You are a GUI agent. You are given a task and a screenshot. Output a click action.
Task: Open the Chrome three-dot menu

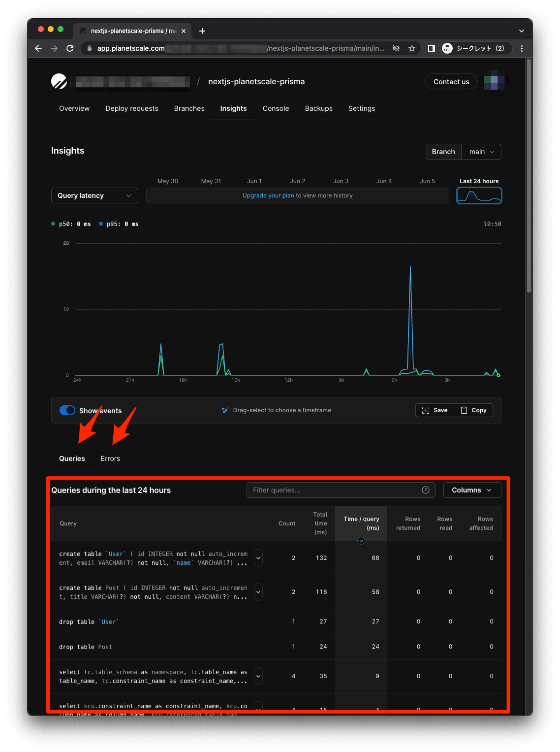[x=522, y=48]
